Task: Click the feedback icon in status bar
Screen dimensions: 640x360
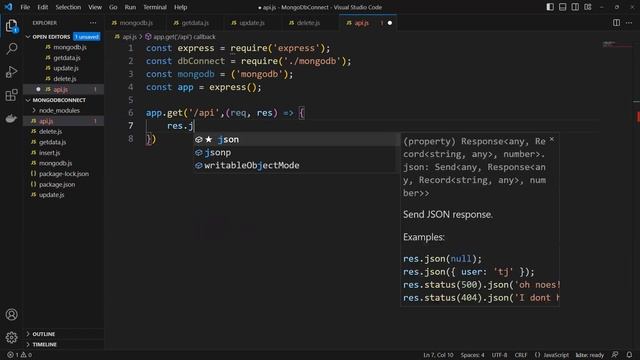Action: [615, 355]
